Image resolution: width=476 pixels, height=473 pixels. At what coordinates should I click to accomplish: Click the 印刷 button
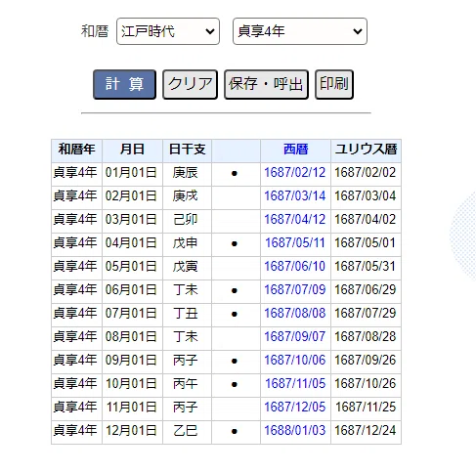pyautogui.click(x=334, y=84)
